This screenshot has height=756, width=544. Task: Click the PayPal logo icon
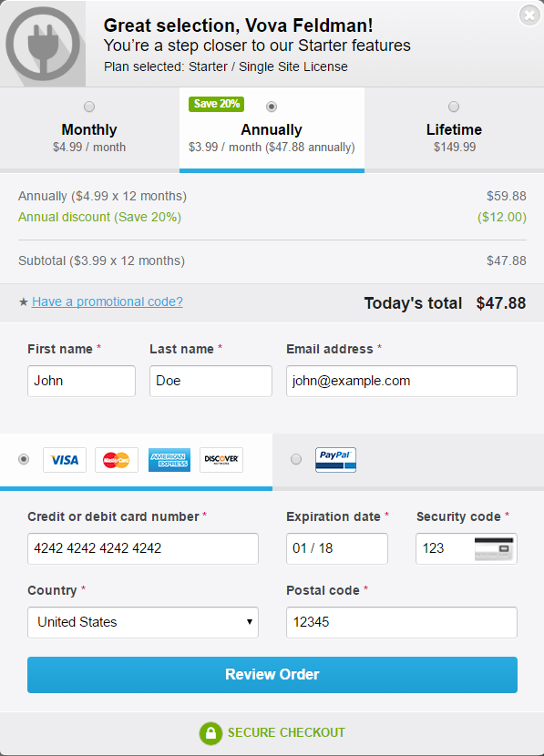335,459
